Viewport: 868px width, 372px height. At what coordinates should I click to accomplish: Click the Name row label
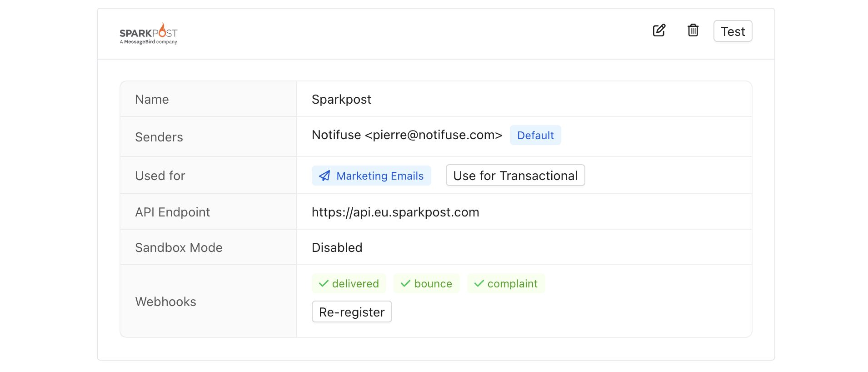[x=152, y=100]
